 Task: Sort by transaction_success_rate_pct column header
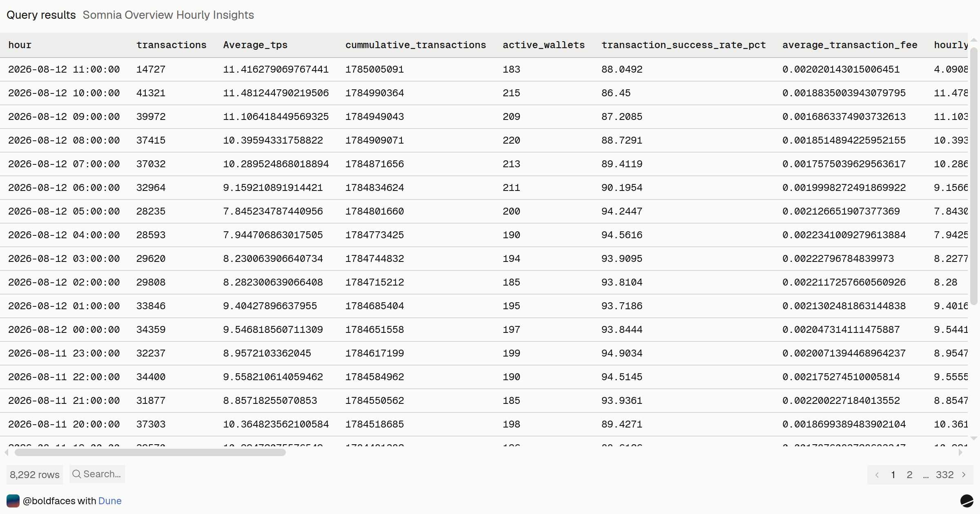click(x=684, y=45)
